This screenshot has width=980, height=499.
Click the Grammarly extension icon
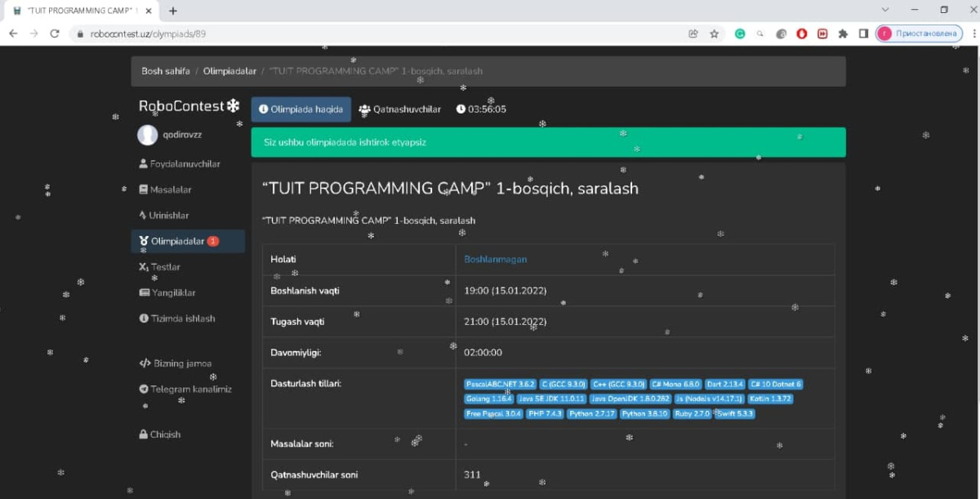(740, 33)
